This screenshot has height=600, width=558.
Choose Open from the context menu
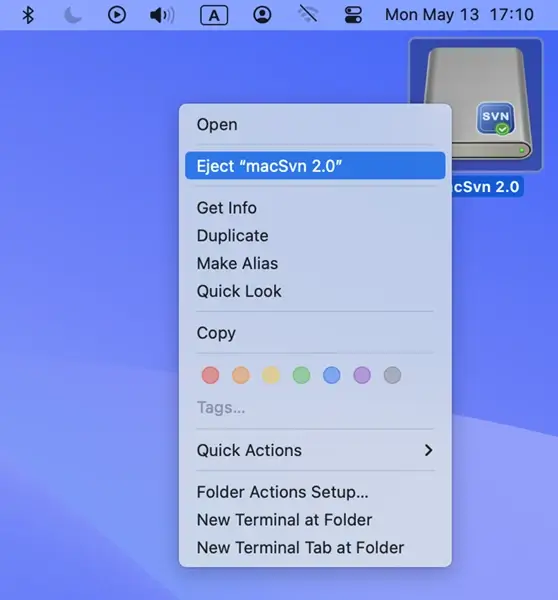coord(315,125)
